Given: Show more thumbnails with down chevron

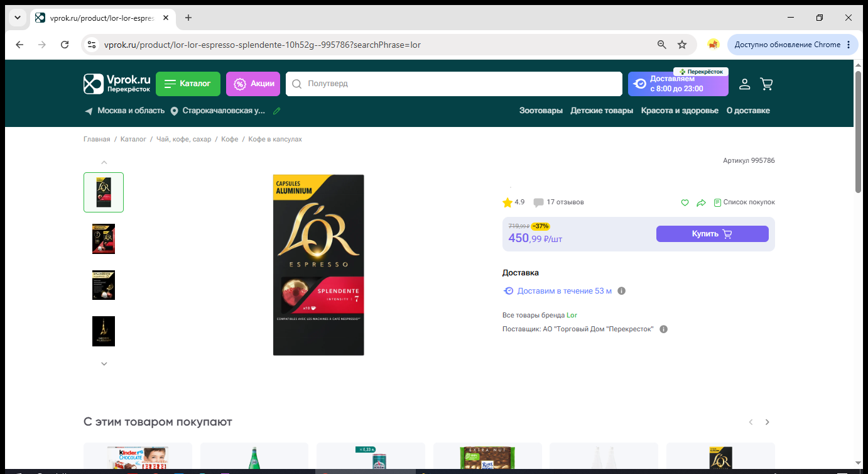Looking at the screenshot, I should click(104, 363).
